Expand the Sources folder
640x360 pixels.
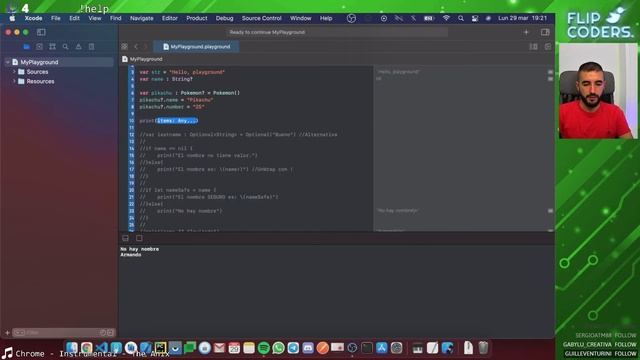tap(14, 71)
